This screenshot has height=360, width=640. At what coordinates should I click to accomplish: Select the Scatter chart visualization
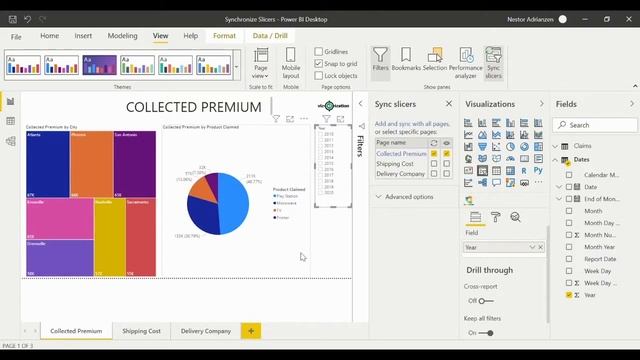point(496,147)
